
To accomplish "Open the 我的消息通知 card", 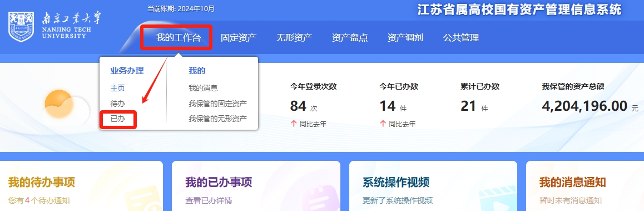I will [585, 186].
